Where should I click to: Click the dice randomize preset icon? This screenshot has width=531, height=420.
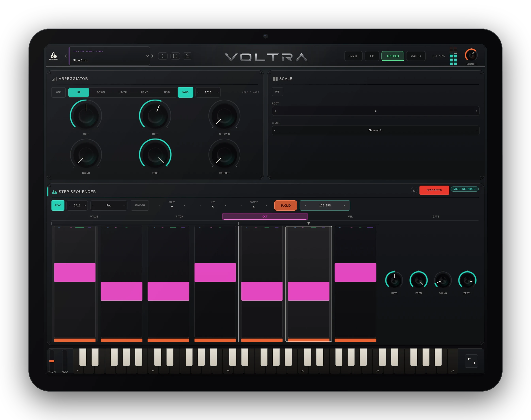(175, 56)
